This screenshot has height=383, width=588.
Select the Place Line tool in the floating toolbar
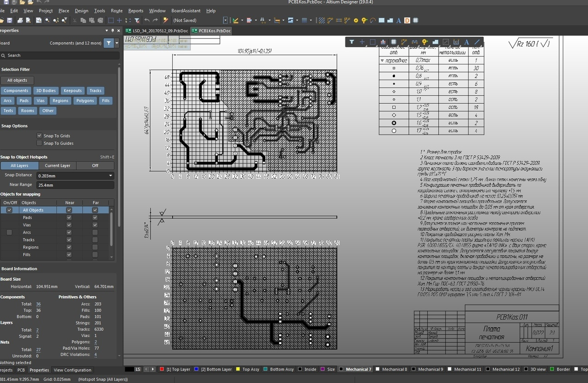[477, 42]
